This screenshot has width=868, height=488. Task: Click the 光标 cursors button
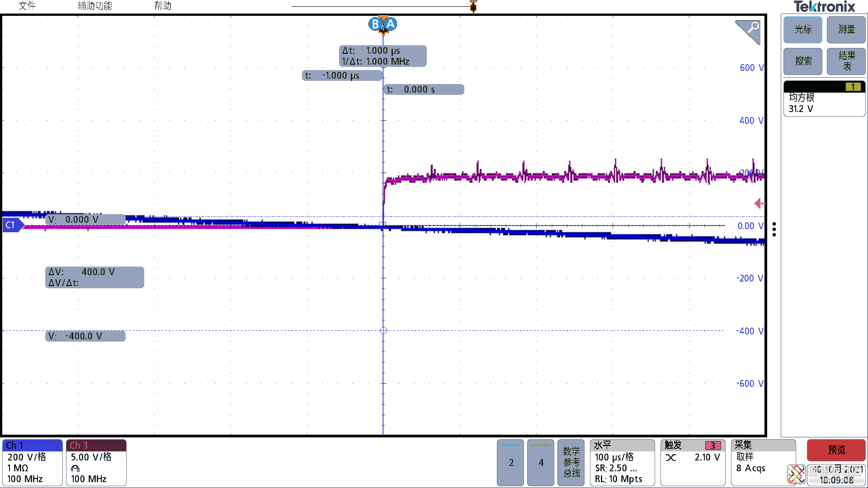click(803, 30)
